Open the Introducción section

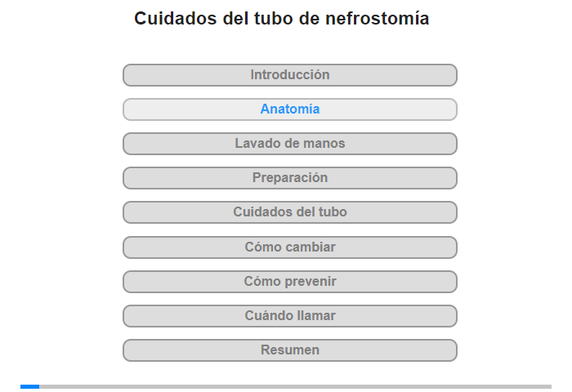289,75
